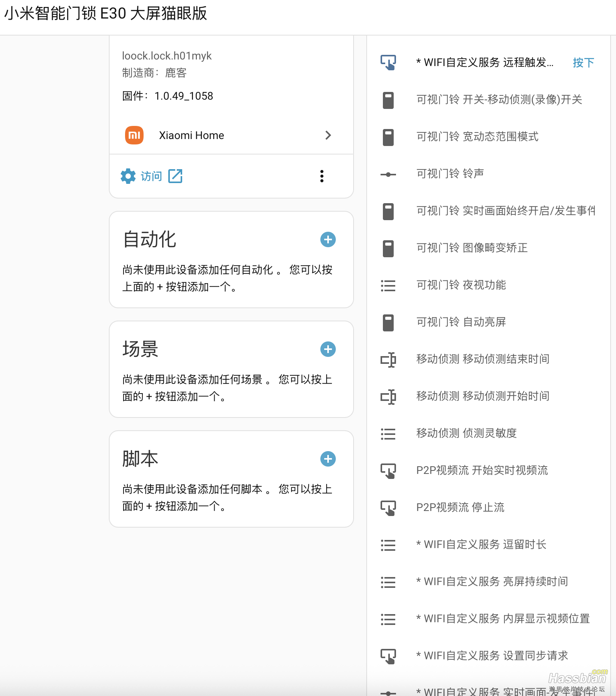This screenshot has height=696, width=616.
Task: Add a new 自动化 with the plus button
Action: point(328,239)
